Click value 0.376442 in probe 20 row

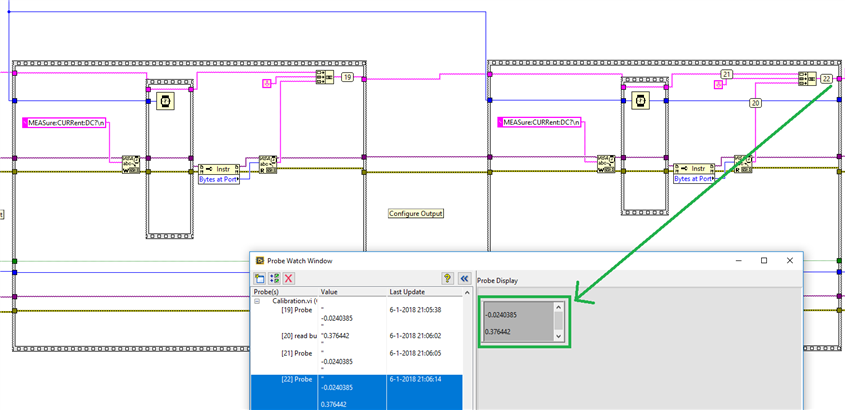point(336,336)
